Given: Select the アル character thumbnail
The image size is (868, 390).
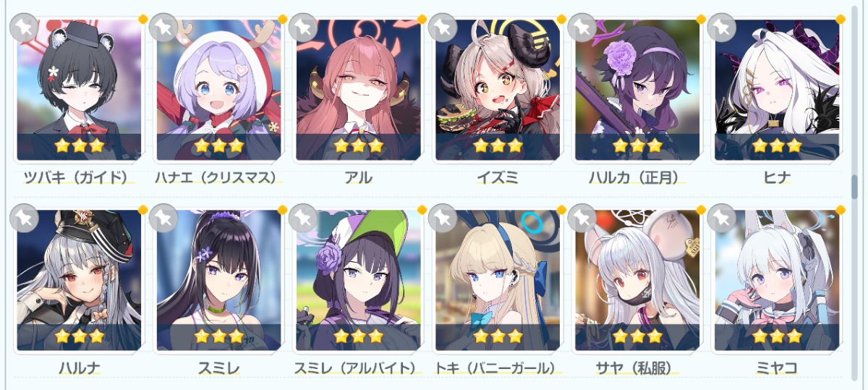Looking at the screenshot, I should 358,90.
